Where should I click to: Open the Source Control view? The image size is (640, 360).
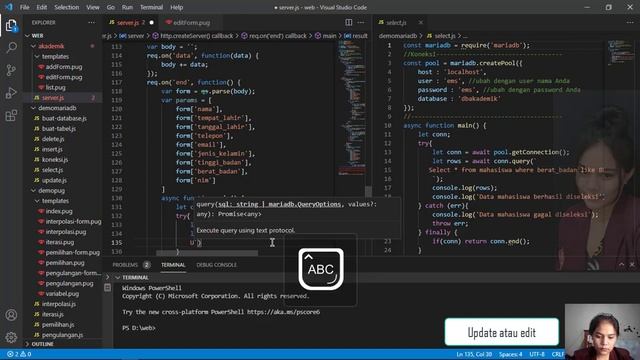[11, 70]
